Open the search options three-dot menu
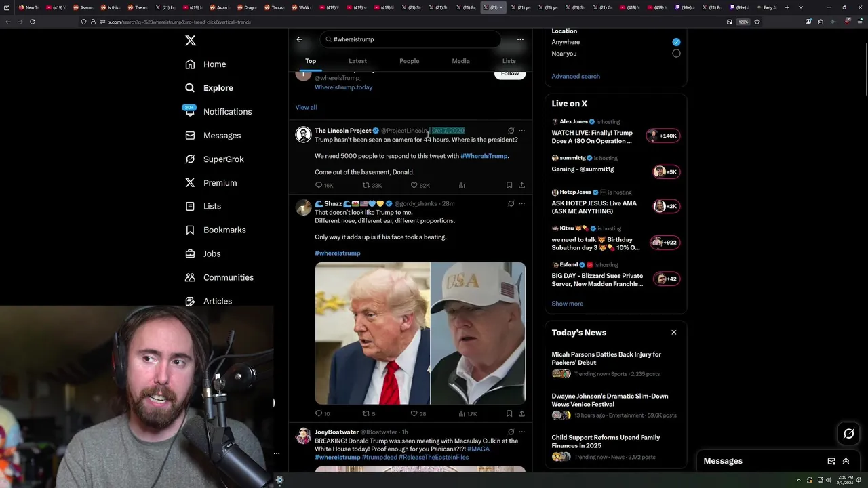868x488 pixels. (x=520, y=39)
